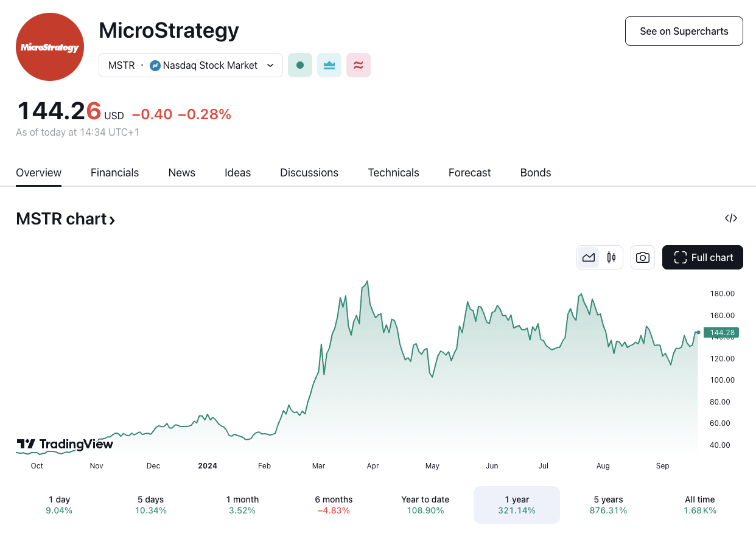The width and height of the screenshot is (756, 539).
Task: Select the 5 days time range
Action: tap(150, 504)
